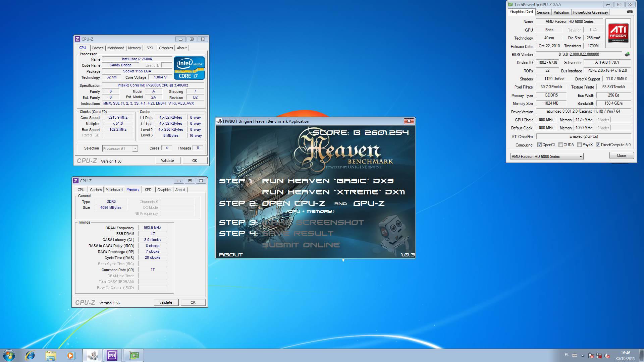Click About in the Heaven window

click(231, 255)
